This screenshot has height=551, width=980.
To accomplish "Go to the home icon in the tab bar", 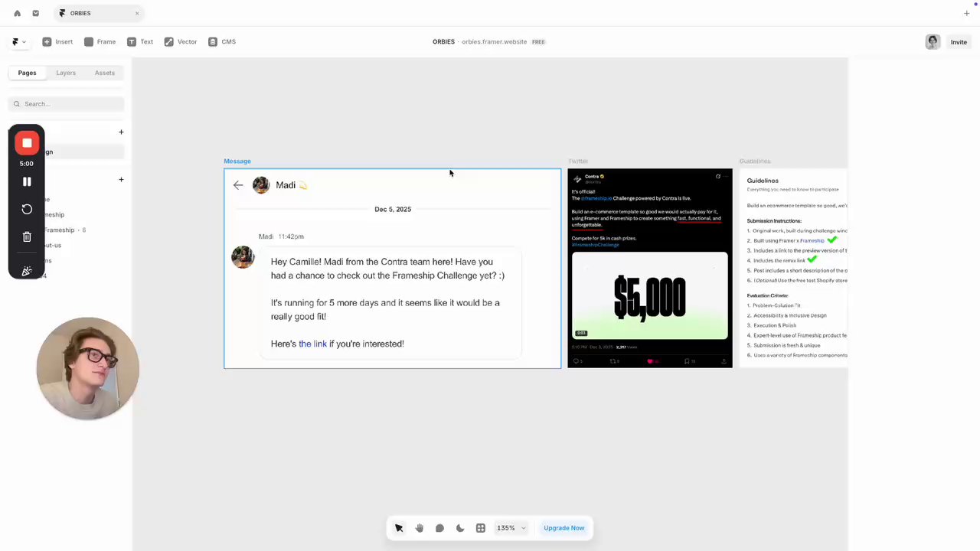I will point(18,13).
